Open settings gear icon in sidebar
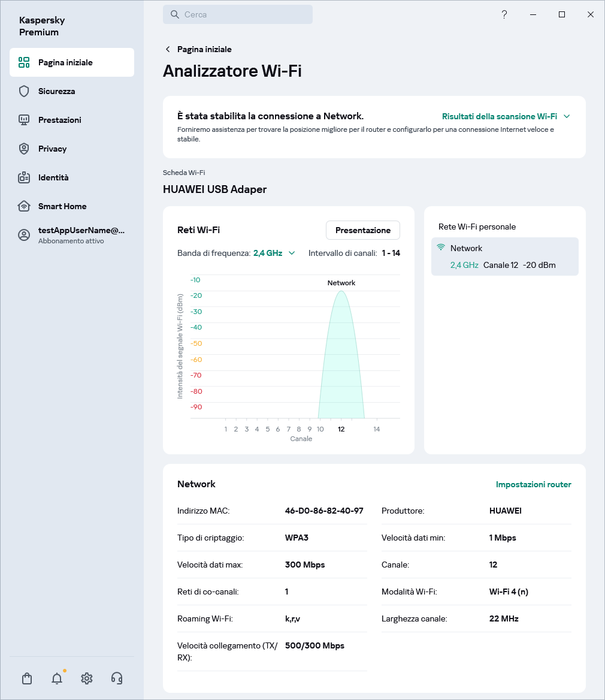Viewport: 605px width, 700px height. (x=87, y=678)
